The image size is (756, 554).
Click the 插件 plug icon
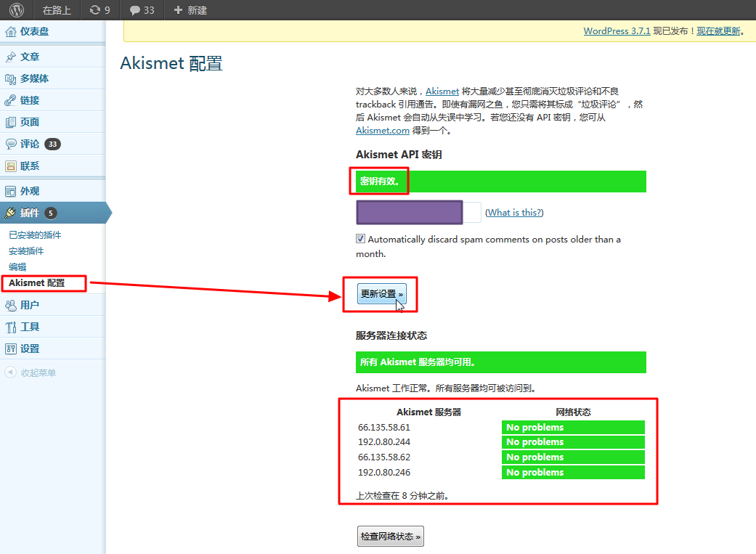point(10,213)
